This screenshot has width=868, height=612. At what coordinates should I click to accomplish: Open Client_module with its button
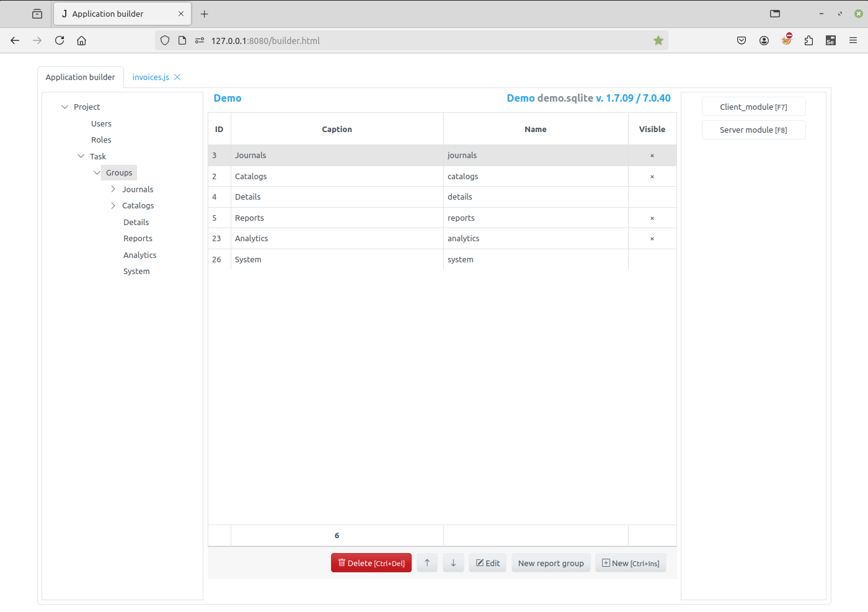(753, 107)
